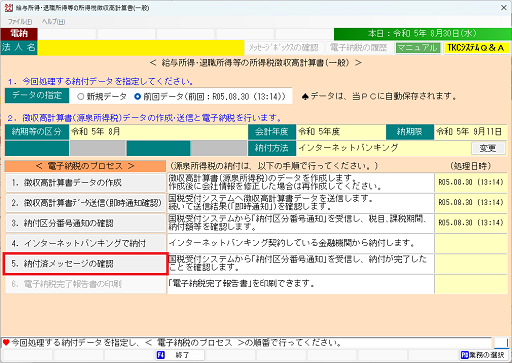
Task: Open step 3 納付区分番号通知の確認
Action: pos(86,223)
